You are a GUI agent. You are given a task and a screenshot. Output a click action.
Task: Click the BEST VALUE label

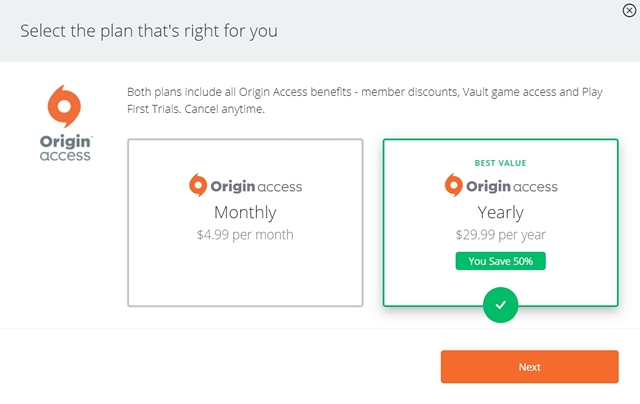pos(500,163)
